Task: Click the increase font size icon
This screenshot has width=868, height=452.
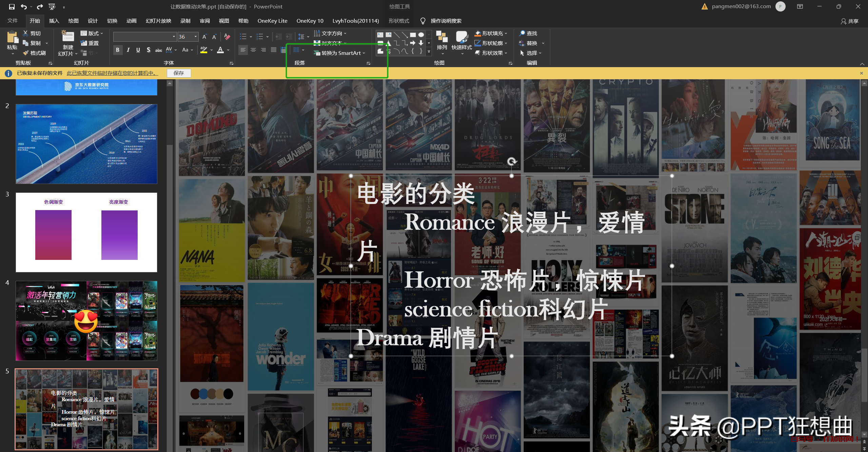Action: [x=204, y=37]
